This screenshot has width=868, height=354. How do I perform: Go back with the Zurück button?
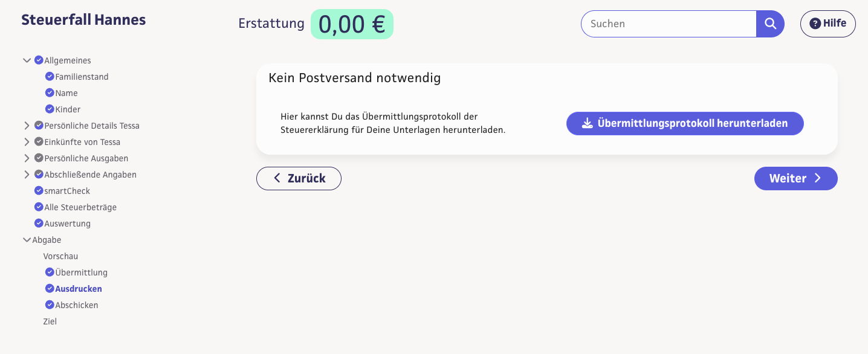coord(299,178)
